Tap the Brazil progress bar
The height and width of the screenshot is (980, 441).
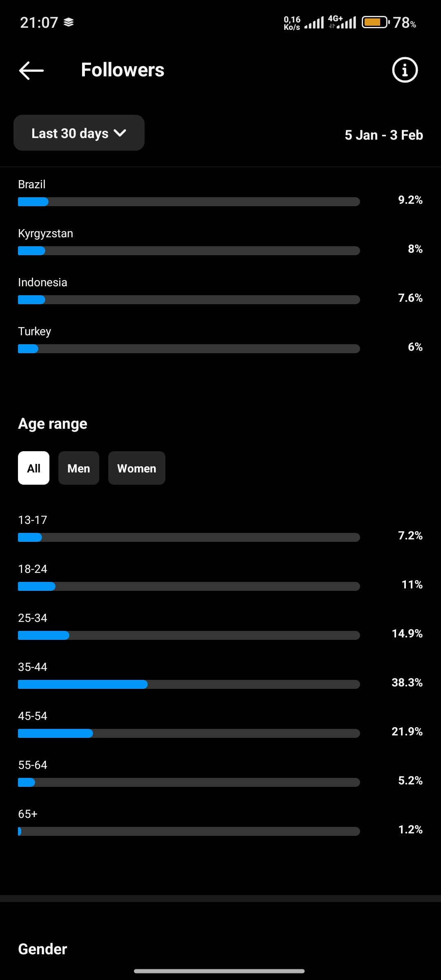point(189,202)
